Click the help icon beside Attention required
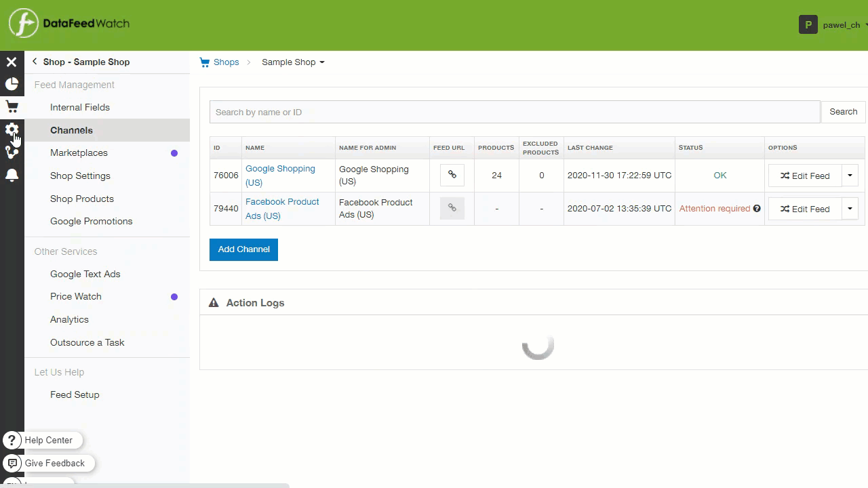The width and height of the screenshot is (868, 488). 757,209
